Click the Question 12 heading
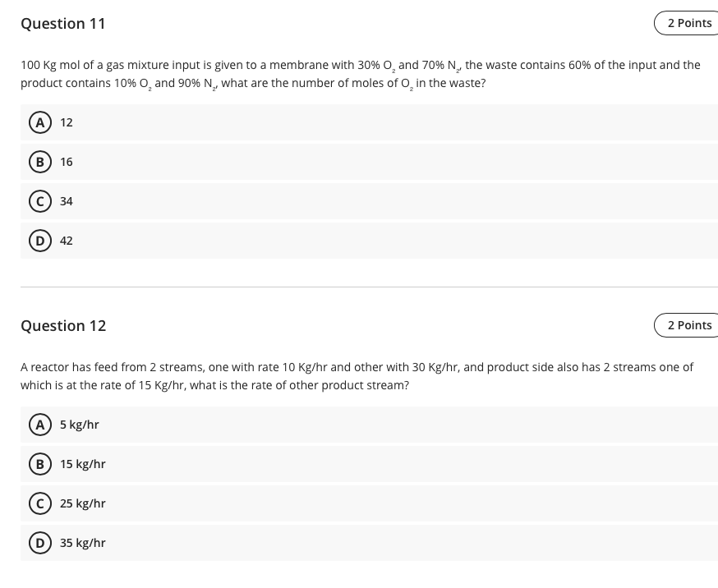718x588 pixels. [63, 325]
